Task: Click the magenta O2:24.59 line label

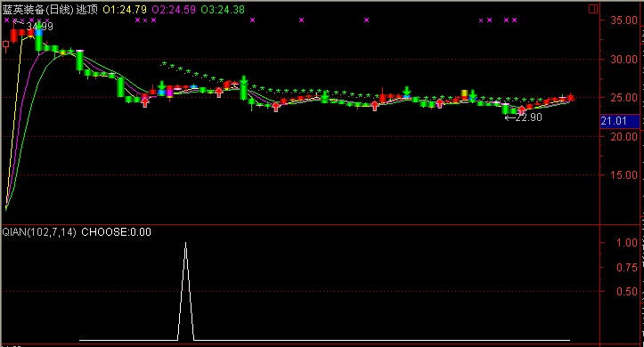Action: click(174, 10)
